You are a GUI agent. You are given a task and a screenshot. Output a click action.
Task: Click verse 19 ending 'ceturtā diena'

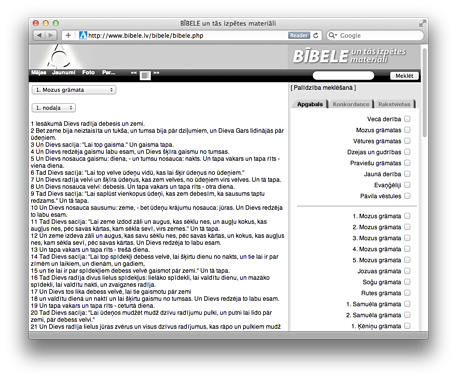tap(93, 305)
